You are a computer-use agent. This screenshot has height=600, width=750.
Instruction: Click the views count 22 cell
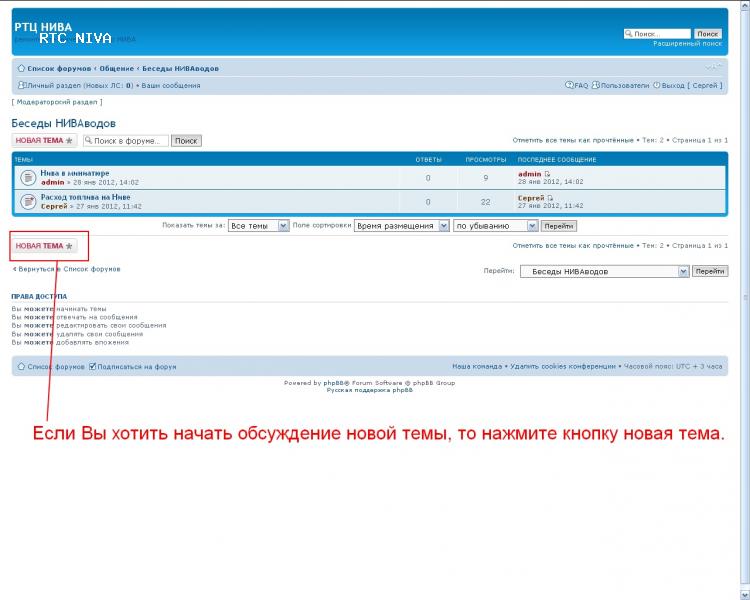click(485, 202)
